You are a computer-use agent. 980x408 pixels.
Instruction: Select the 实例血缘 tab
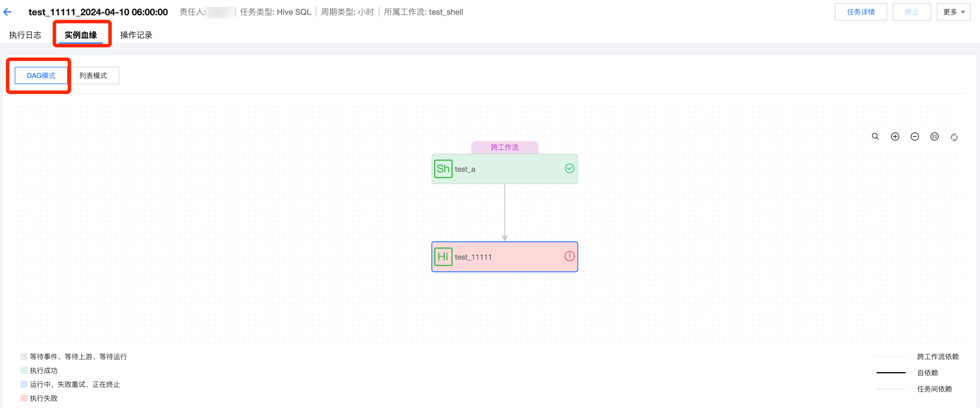tap(81, 35)
